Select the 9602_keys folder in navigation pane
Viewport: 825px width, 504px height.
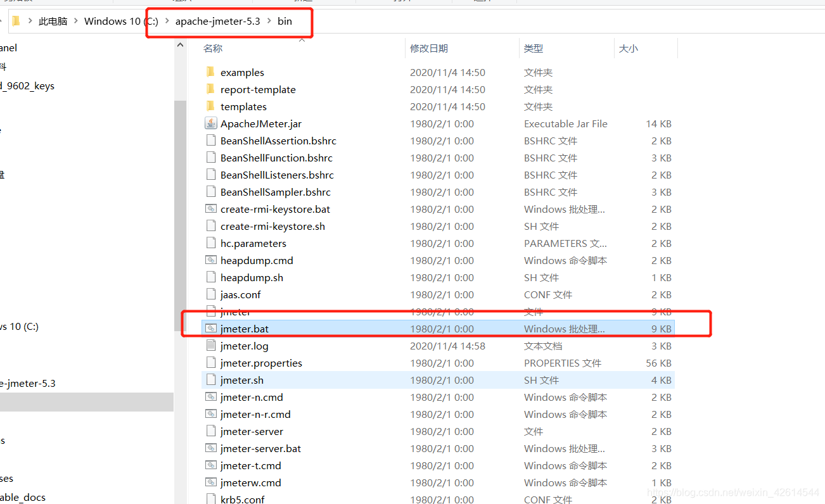tap(27, 85)
